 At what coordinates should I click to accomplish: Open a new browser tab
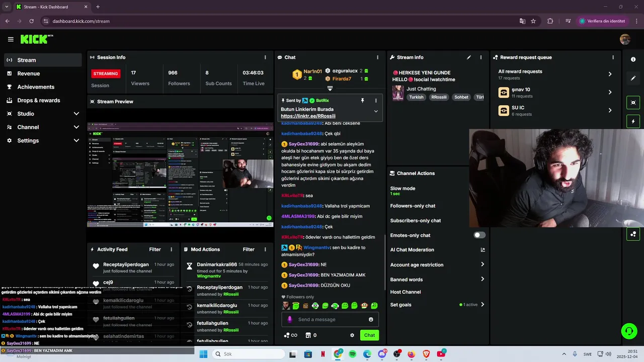[x=98, y=7]
